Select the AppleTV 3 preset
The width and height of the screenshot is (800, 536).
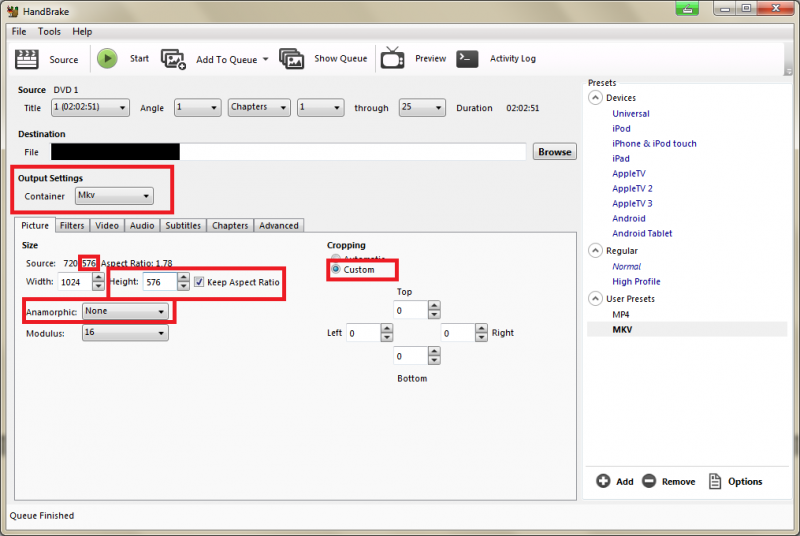pos(632,203)
